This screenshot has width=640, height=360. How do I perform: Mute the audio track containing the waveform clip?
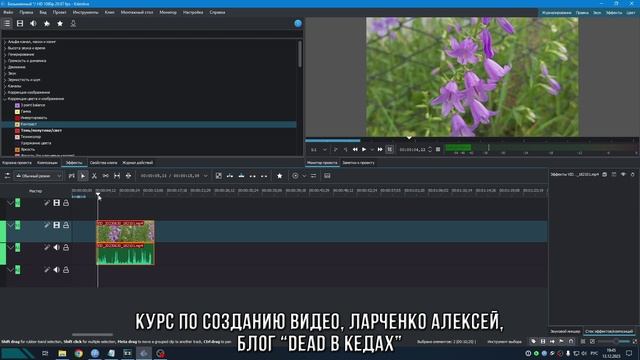(x=56, y=247)
